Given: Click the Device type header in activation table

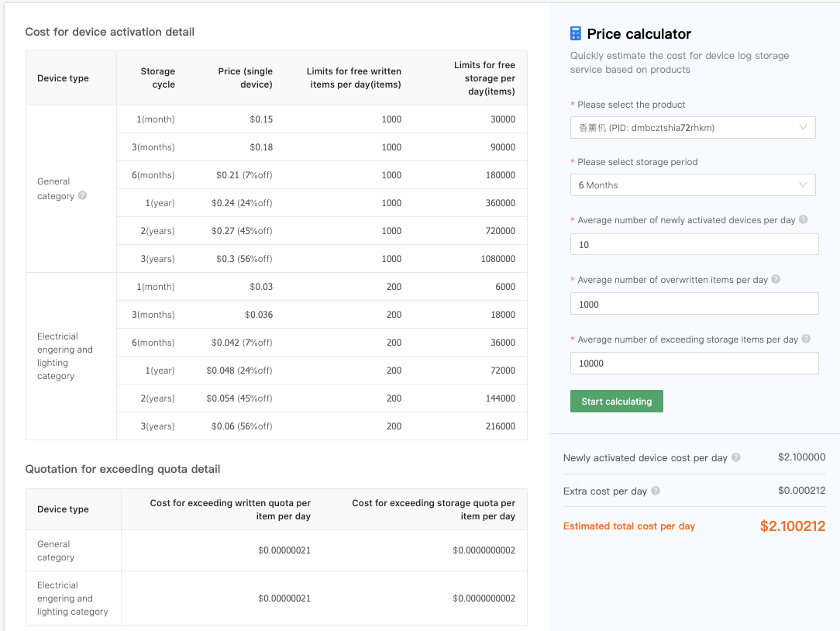Looking at the screenshot, I should 64,78.
